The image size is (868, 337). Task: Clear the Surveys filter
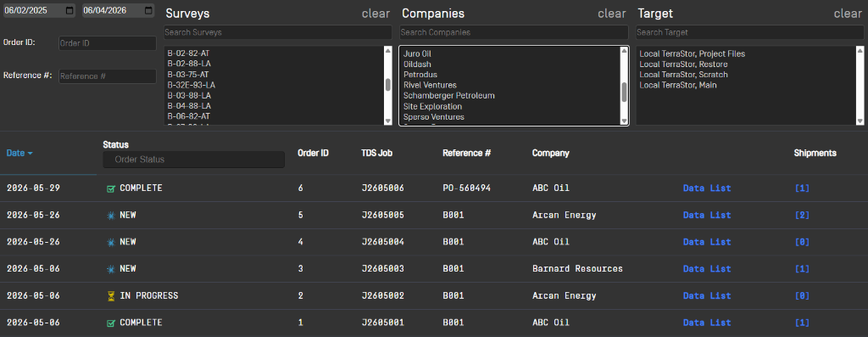click(376, 14)
